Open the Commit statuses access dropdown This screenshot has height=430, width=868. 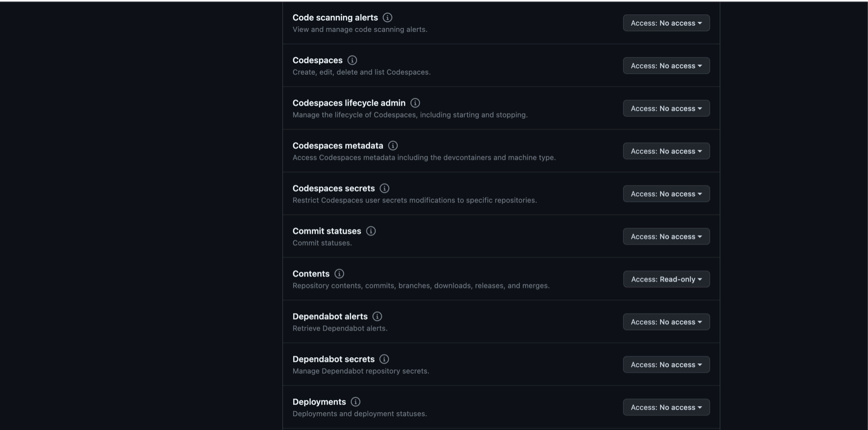tap(666, 236)
